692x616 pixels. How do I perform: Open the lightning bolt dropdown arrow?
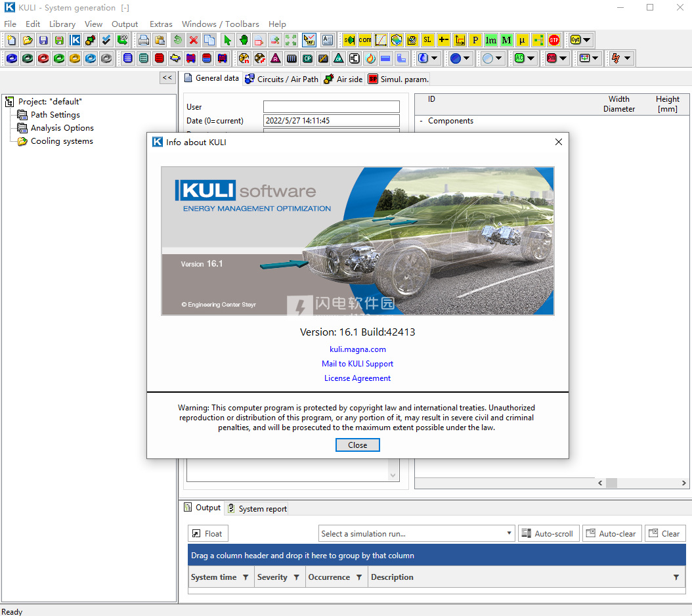click(x=627, y=58)
